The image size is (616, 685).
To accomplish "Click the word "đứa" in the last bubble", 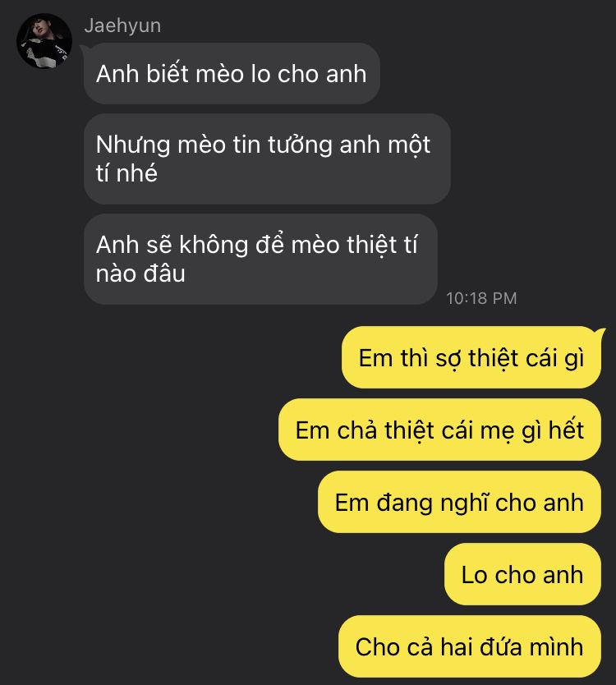I will pyautogui.click(x=498, y=646).
